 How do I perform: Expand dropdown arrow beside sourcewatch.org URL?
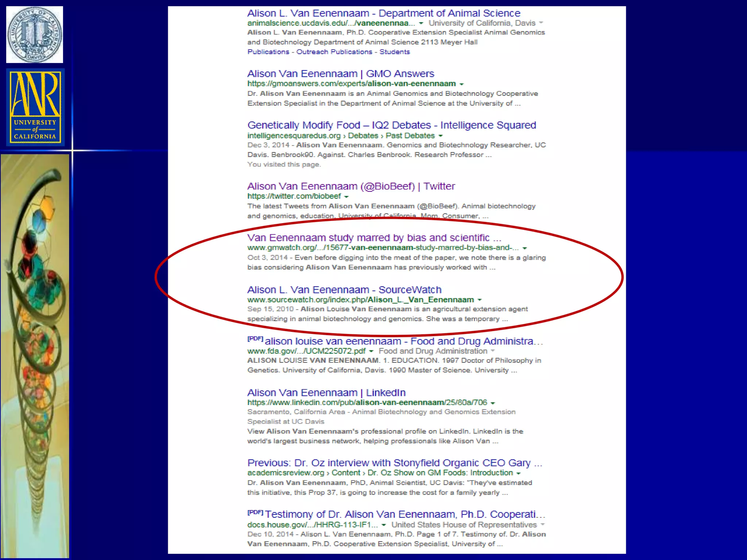point(480,300)
